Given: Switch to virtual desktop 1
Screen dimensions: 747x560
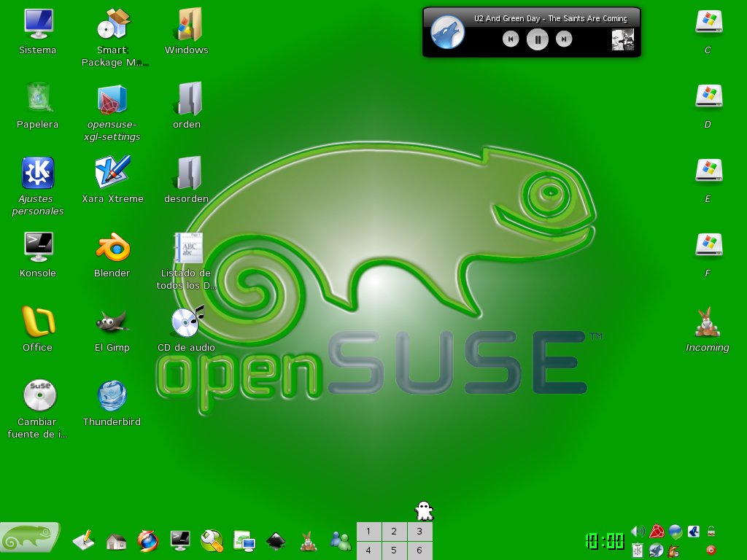Looking at the screenshot, I should coord(368,532).
